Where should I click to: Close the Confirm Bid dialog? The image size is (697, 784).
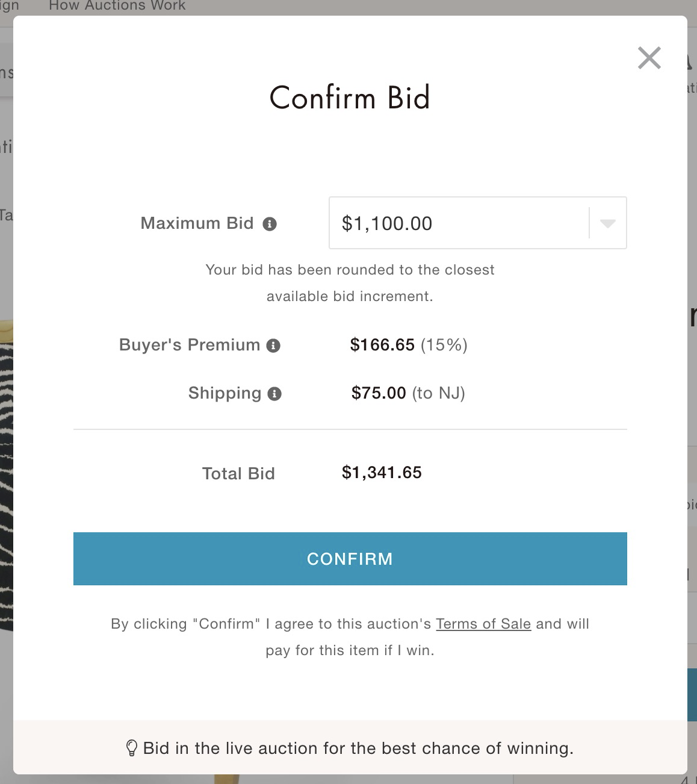pyautogui.click(x=649, y=58)
